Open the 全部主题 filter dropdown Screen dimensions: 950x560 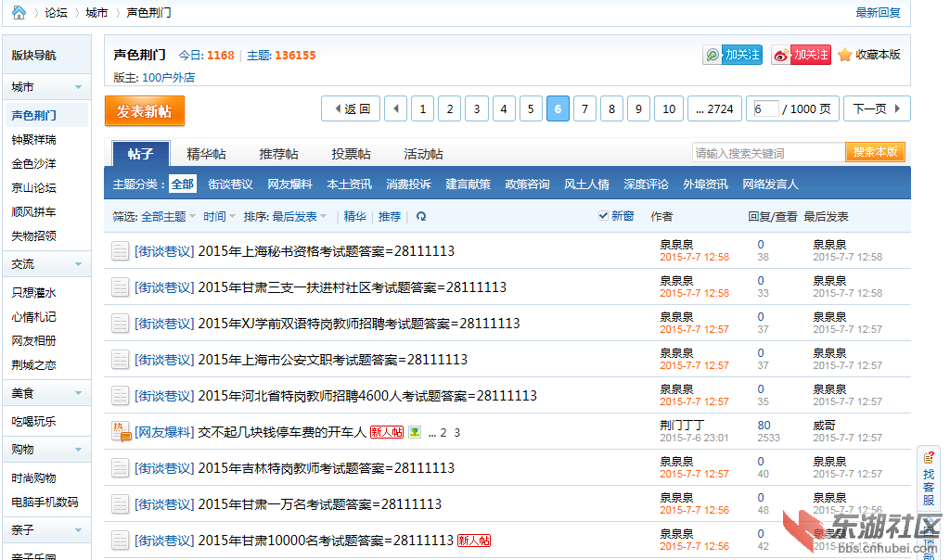click(x=168, y=217)
